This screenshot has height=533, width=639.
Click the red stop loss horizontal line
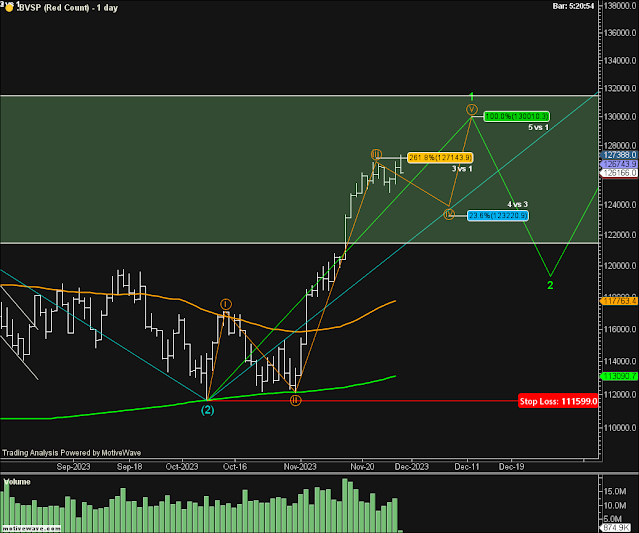point(363,401)
